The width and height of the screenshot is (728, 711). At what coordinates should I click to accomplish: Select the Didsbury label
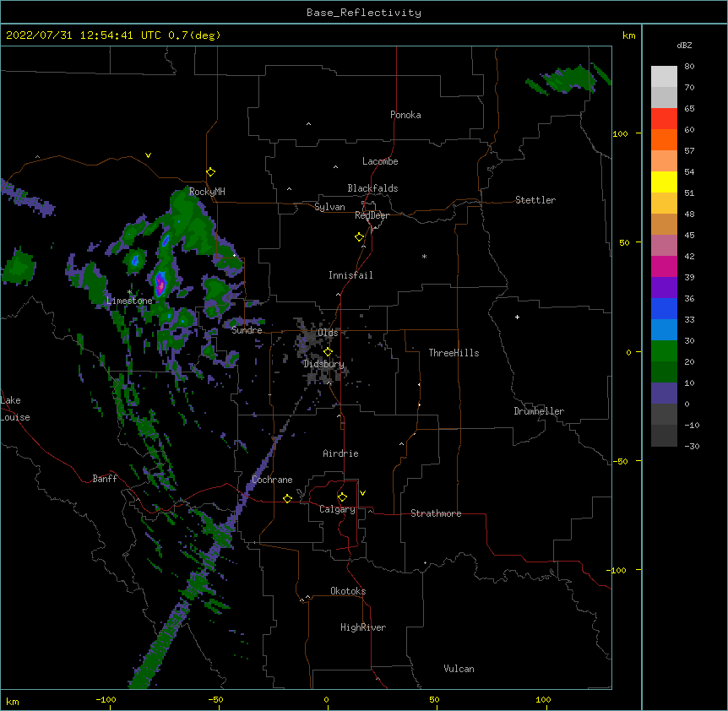point(324,364)
